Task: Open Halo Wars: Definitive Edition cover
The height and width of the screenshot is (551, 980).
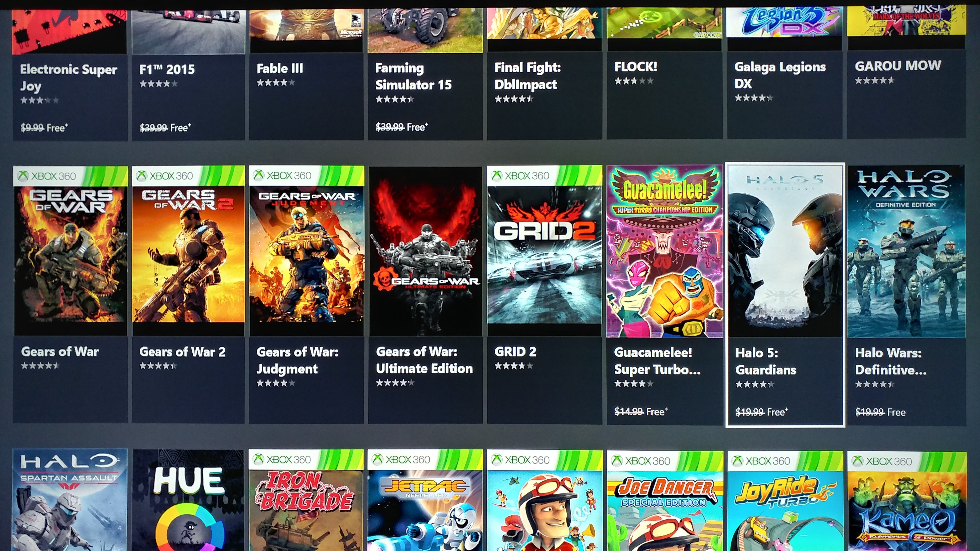Action: pyautogui.click(x=906, y=252)
